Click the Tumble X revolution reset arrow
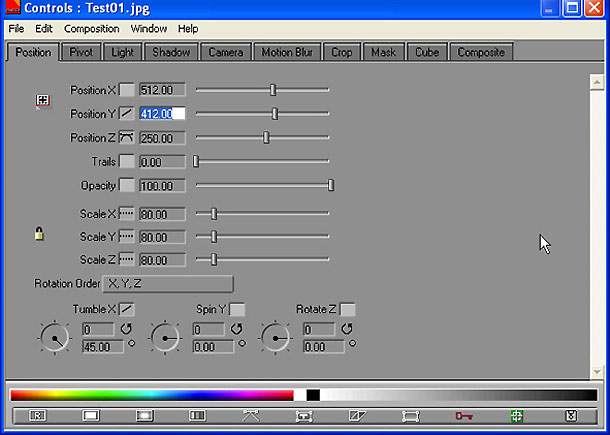Screen dimensions: 610x435 click(126, 329)
